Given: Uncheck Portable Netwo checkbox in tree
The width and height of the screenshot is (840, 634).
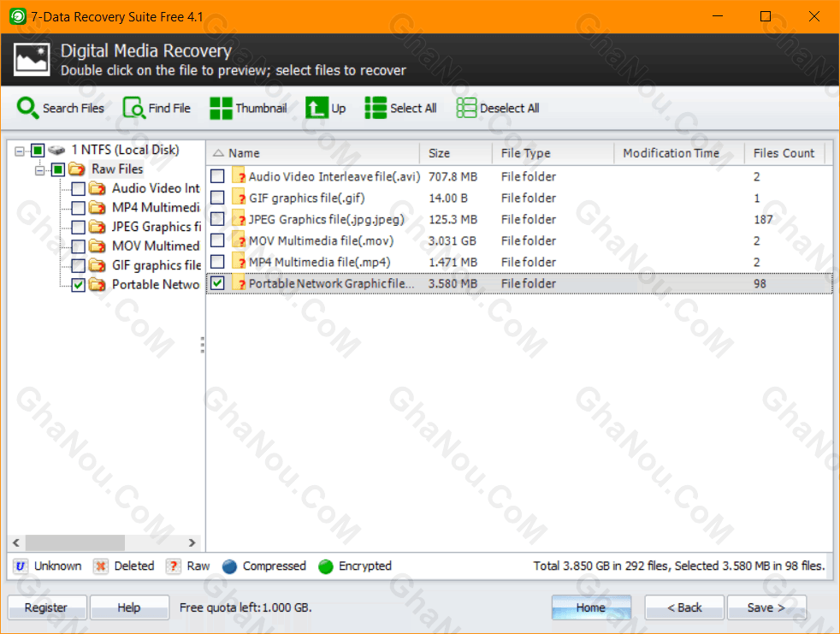Looking at the screenshot, I should pyautogui.click(x=78, y=285).
